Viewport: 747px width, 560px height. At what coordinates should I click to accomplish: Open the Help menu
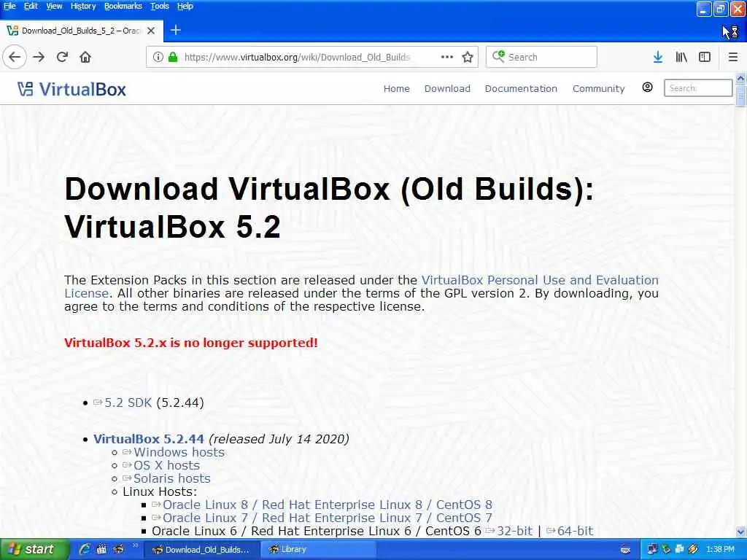(x=185, y=6)
